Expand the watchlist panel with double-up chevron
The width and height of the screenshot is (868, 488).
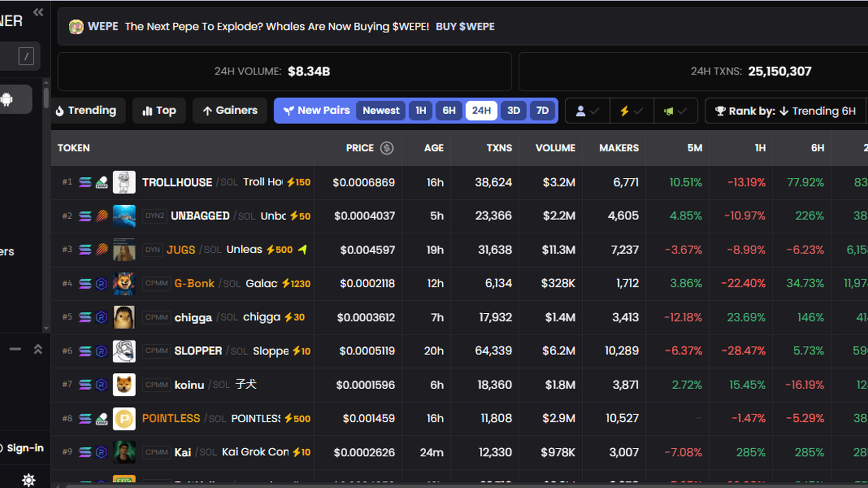coord(38,349)
